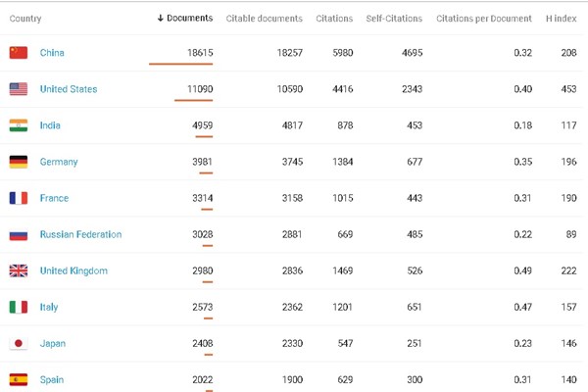The height and width of the screenshot is (392, 588).
Task: Click the Japan flag icon
Action: 19,344
